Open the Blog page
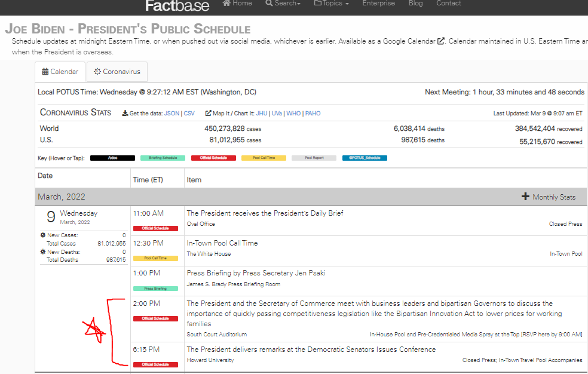Viewport: 588px width, 374px height. click(415, 4)
